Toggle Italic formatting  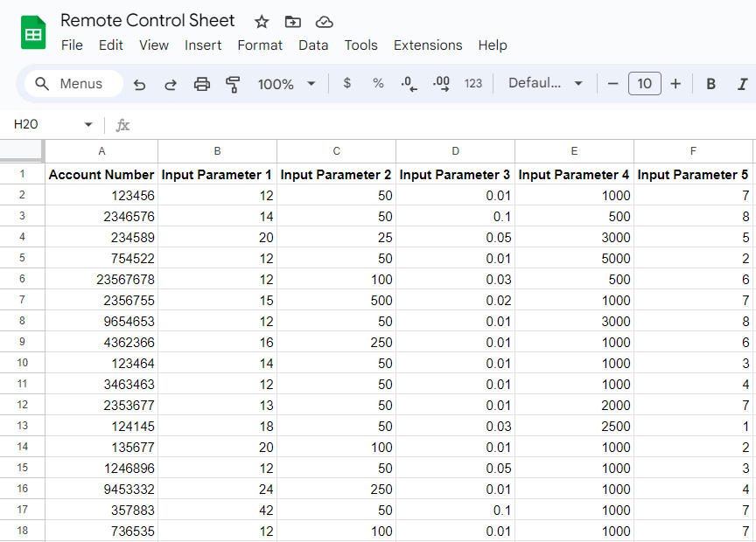tap(742, 84)
